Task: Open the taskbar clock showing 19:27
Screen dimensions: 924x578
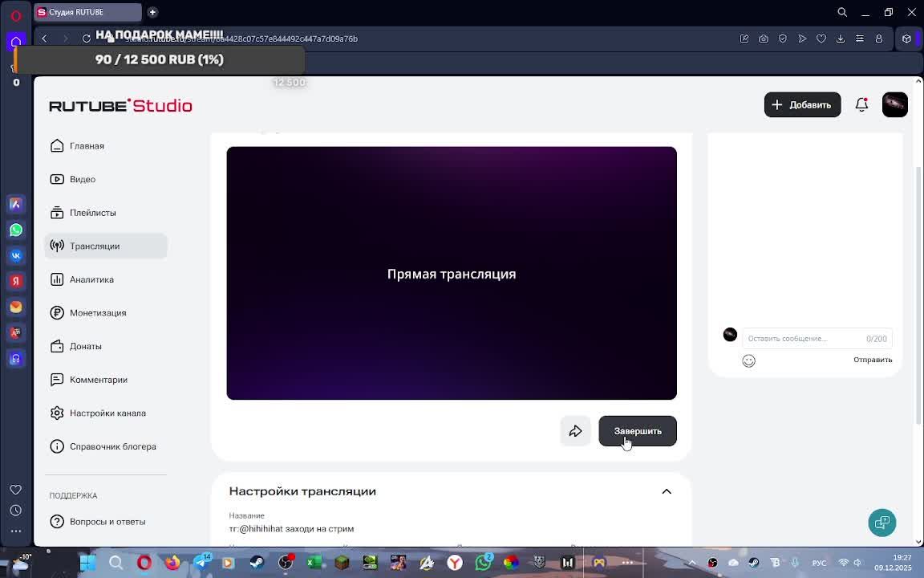Action: [893, 563]
